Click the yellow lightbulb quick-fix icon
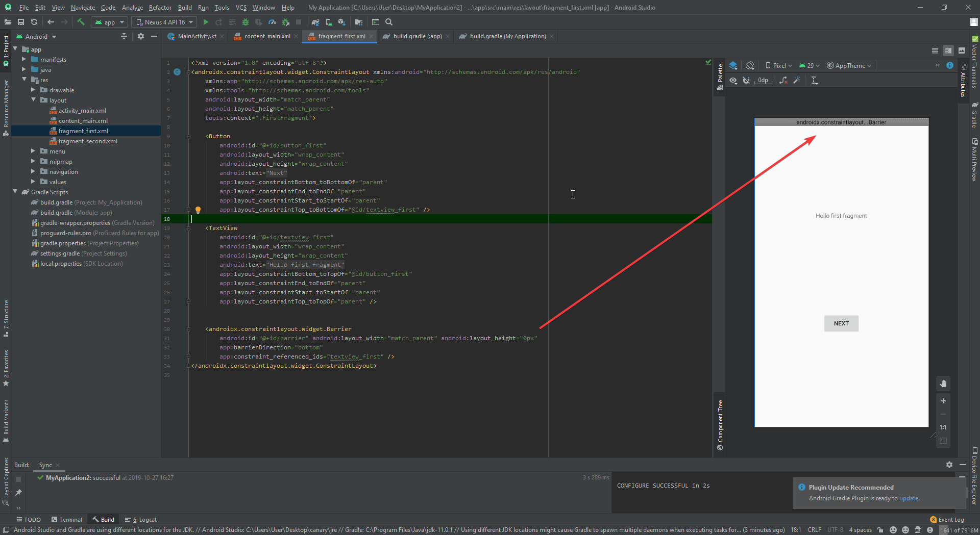 [198, 210]
